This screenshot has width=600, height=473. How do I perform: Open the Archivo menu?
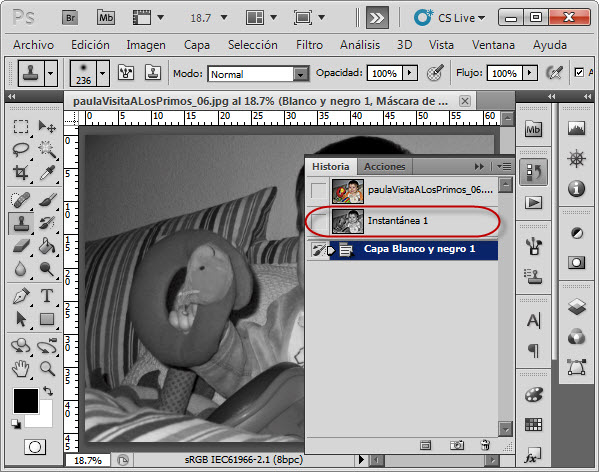pos(33,45)
